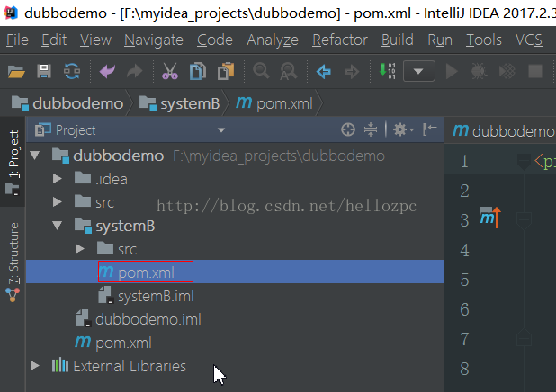556x392 pixels.
Task: Open the VCS menu
Action: click(x=529, y=40)
